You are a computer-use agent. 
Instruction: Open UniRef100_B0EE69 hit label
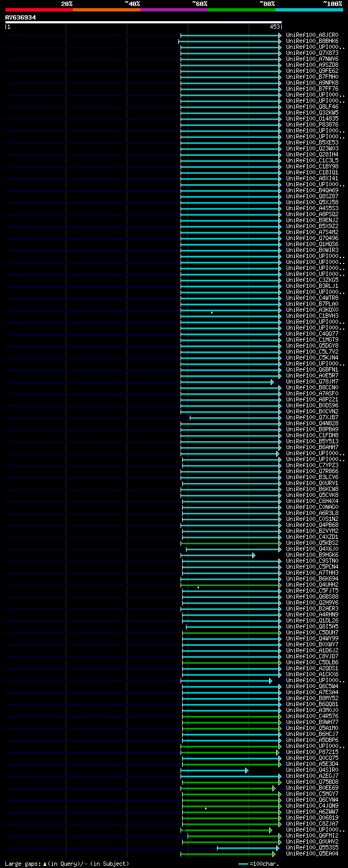[x=312, y=788]
